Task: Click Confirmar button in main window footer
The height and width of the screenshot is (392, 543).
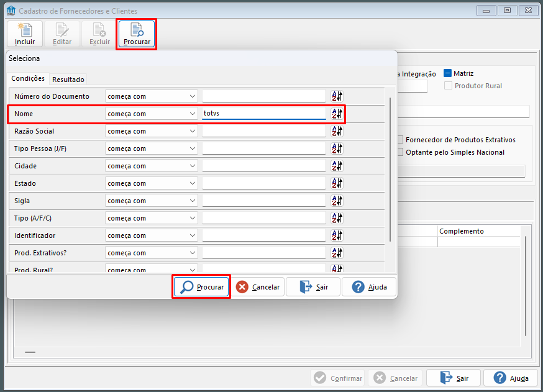Action: (x=337, y=378)
